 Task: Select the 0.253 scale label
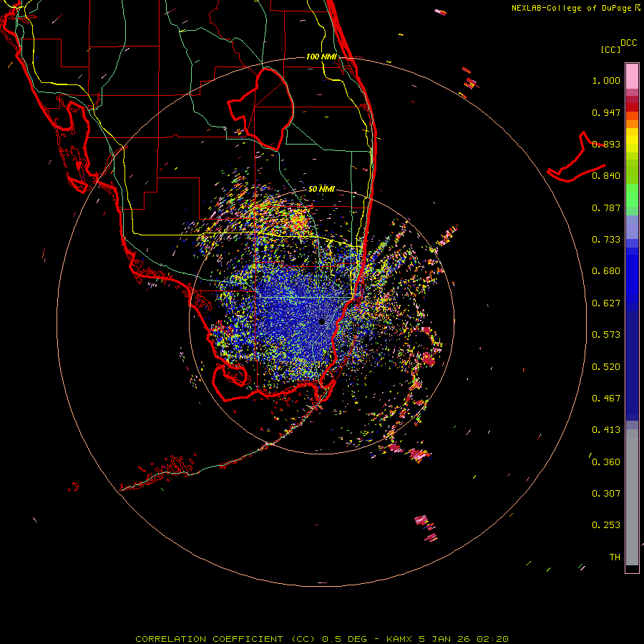[x=606, y=525]
